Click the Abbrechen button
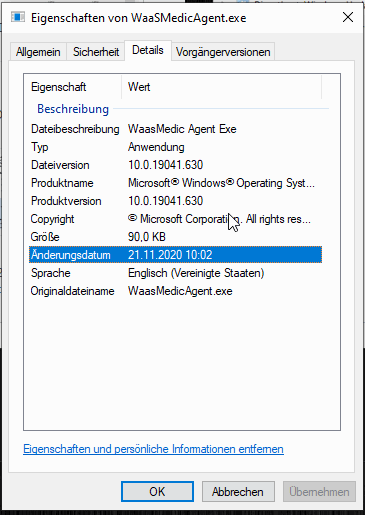 (238, 491)
